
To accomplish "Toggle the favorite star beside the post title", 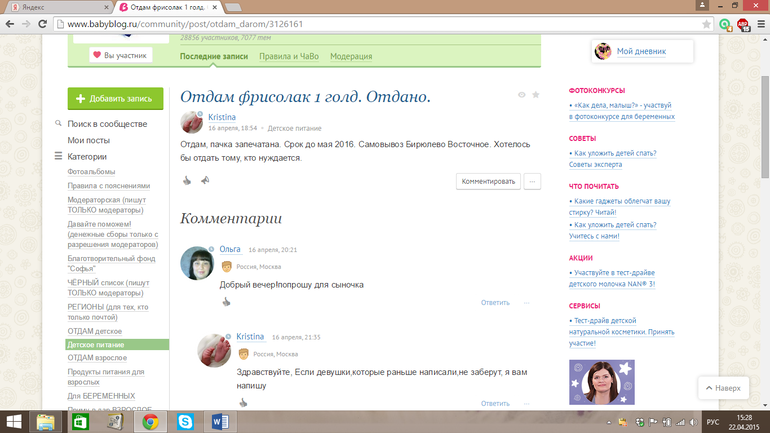I will (x=536, y=95).
